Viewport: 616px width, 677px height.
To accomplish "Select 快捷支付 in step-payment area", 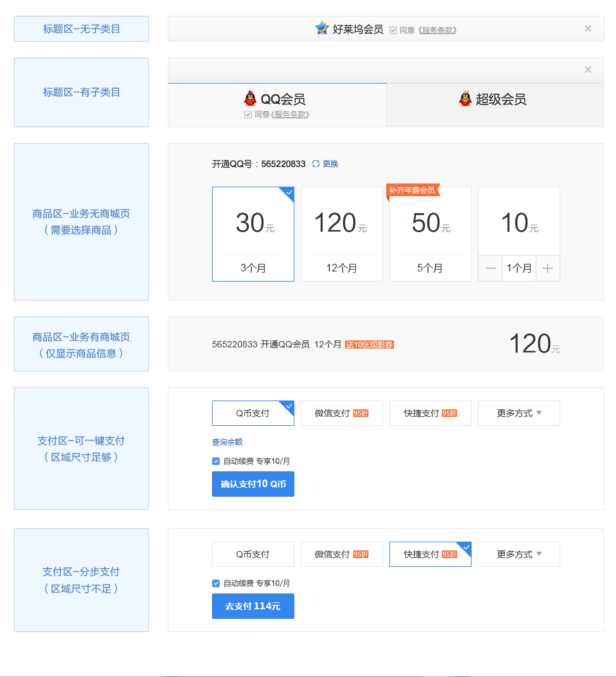I will click(x=431, y=554).
